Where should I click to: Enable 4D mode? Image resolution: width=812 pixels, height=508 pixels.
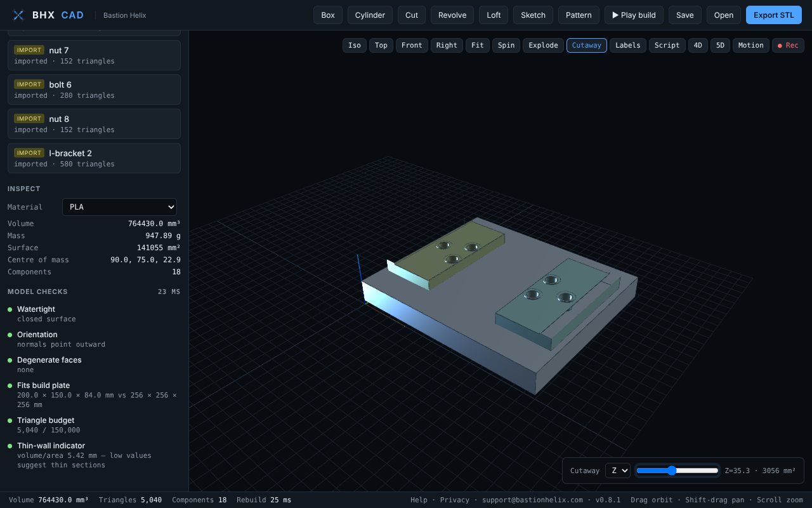698,45
